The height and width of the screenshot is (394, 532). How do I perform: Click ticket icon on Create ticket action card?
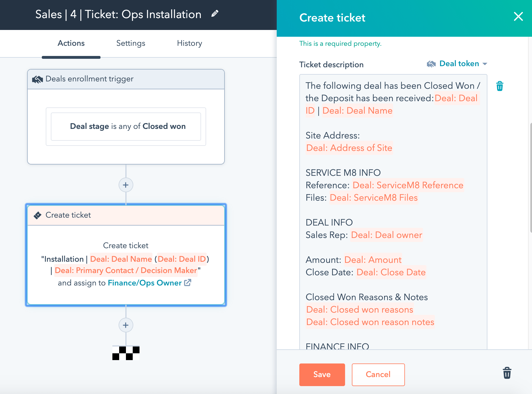pos(37,215)
